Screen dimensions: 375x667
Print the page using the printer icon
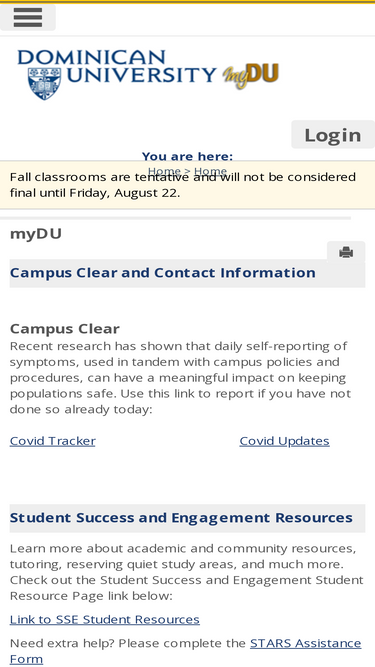346,252
